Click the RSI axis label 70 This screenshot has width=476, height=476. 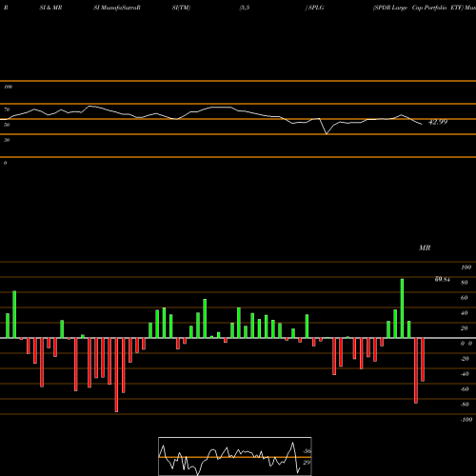pos(7,109)
